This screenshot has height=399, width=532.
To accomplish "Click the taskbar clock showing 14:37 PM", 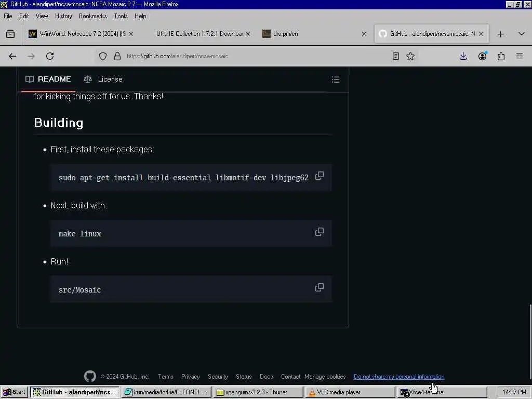I will pos(514,392).
